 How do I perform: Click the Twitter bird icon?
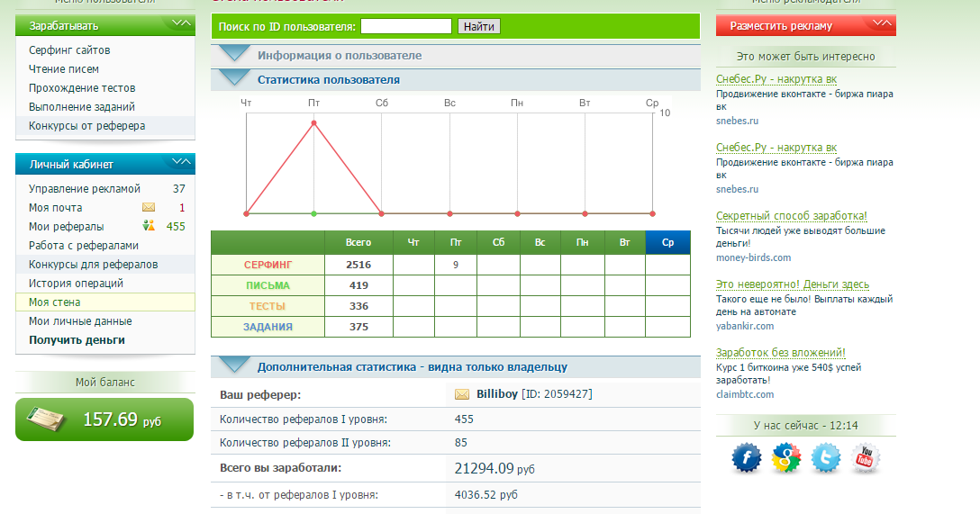826,458
